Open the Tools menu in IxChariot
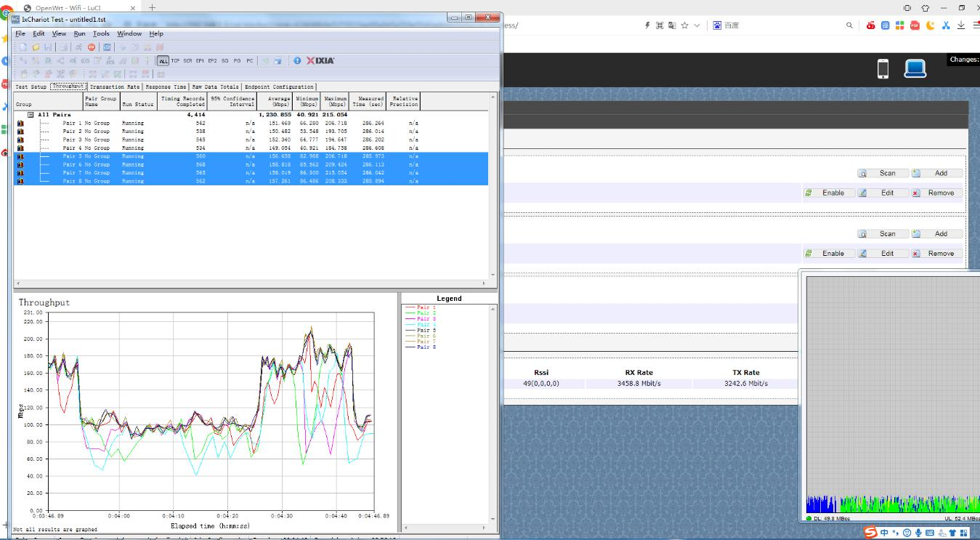 (101, 33)
